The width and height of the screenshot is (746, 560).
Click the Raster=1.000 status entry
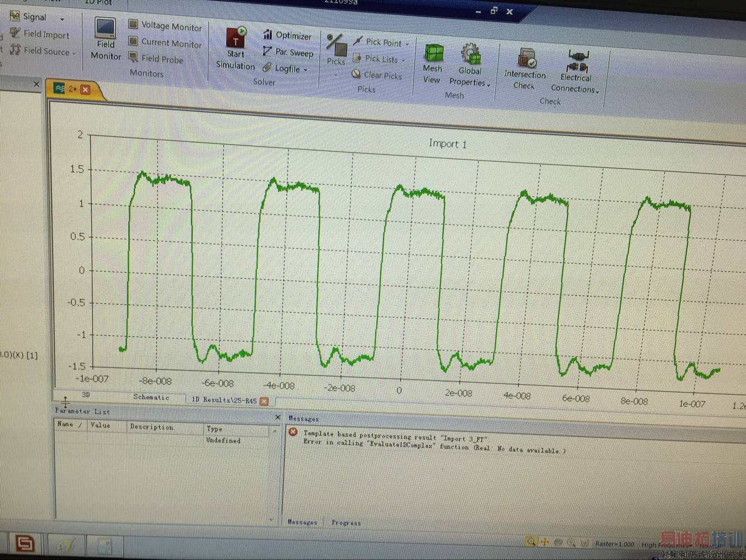pyautogui.click(x=615, y=544)
